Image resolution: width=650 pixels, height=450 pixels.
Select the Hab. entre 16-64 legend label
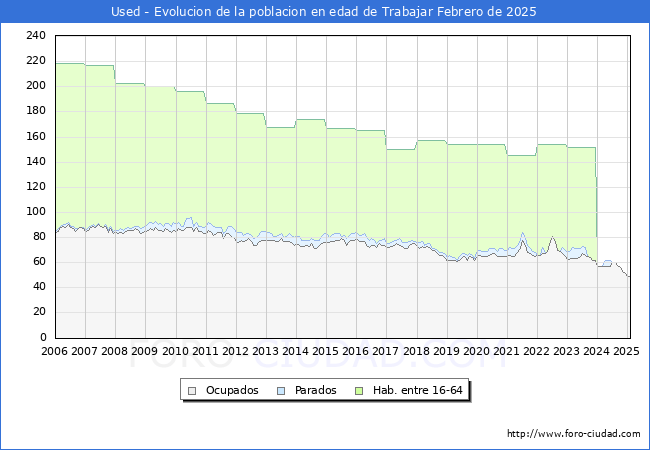417,390
